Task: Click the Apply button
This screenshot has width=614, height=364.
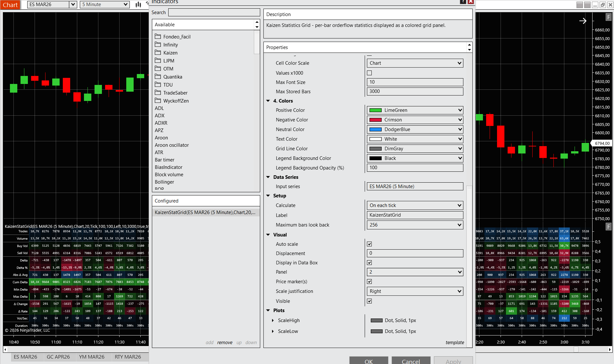Action: [453, 361]
